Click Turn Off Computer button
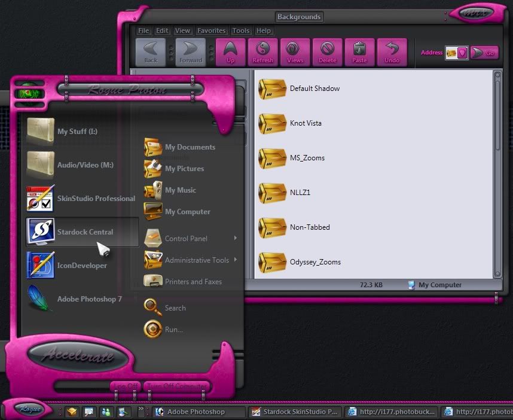513x420 pixels. pos(177,386)
